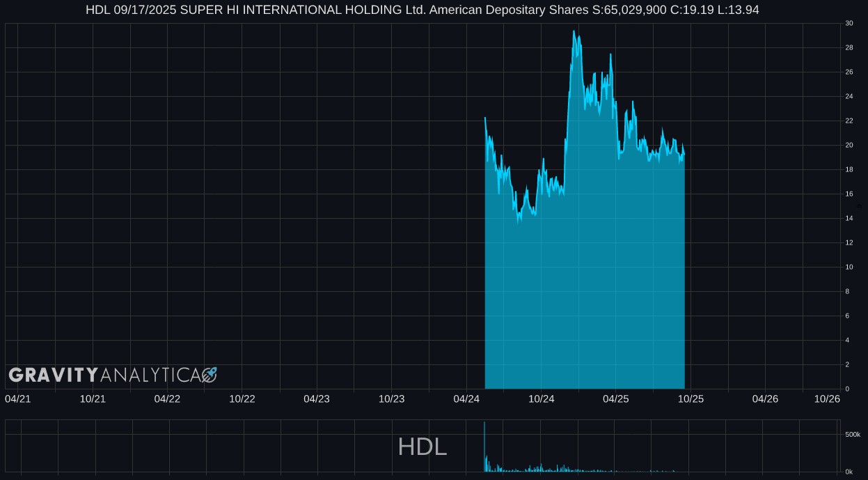Select the 04/22 date axis label
The width and height of the screenshot is (868, 480).
point(167,398)
